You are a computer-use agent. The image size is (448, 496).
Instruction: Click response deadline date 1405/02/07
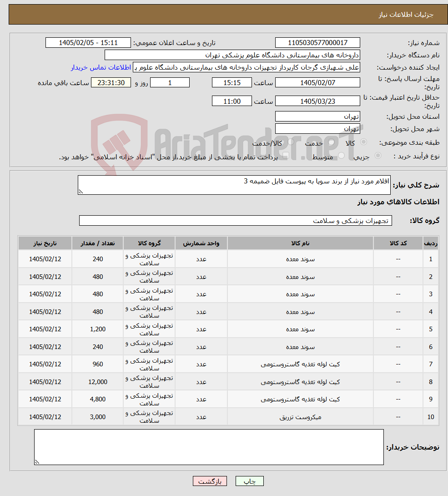pos(317,82)
